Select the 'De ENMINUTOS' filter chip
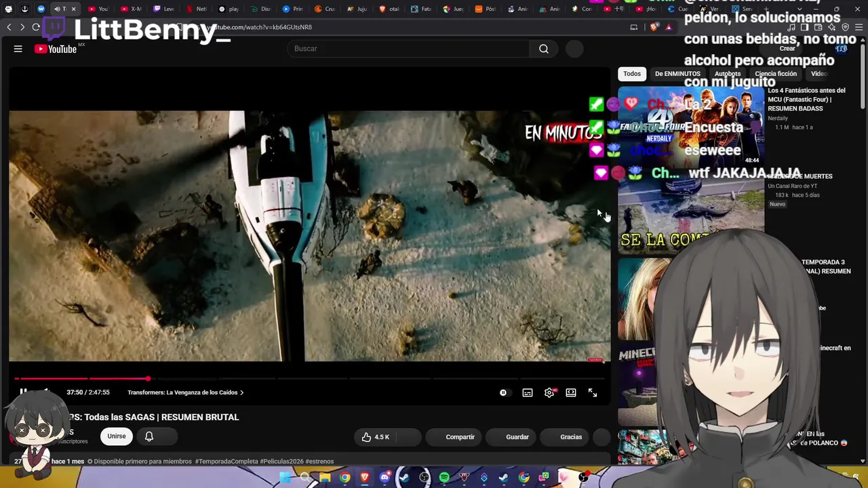868x488 pixels. coord(677,74)
